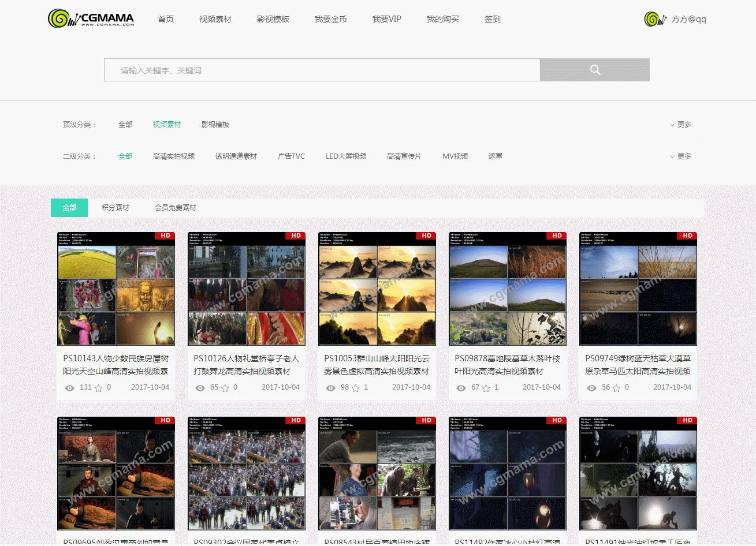Click the HD badge on PS11491 thumbnail
The image size is (756, 546).
688,420
